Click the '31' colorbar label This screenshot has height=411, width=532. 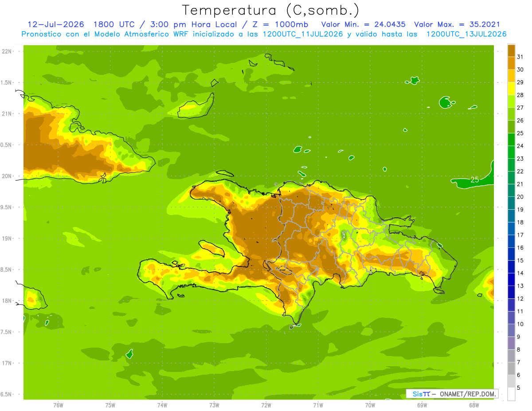(520, 57)
